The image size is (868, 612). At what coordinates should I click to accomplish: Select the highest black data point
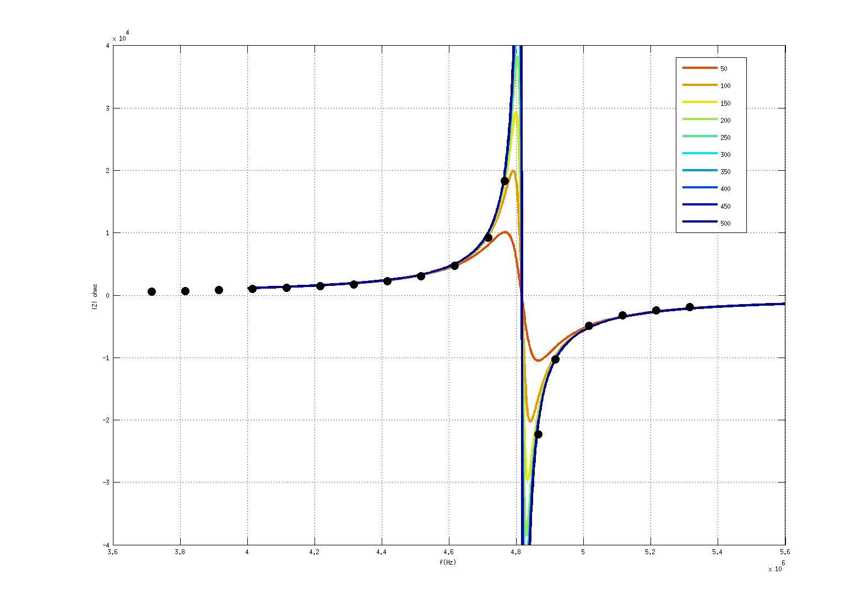point(504,181)
